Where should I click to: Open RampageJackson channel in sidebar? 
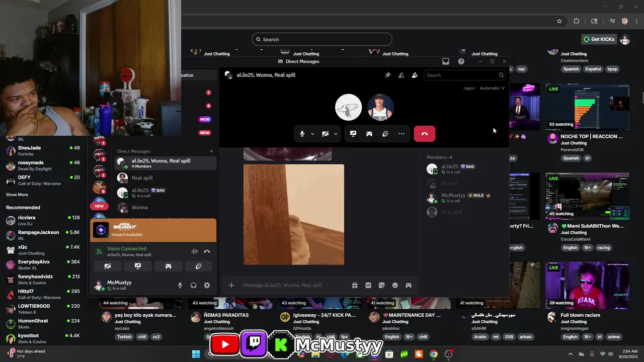coord(43,235)
